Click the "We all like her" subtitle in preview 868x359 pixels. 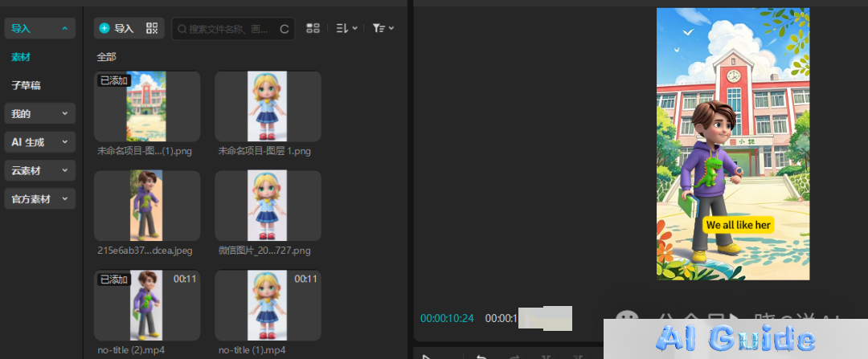[737, 225]
